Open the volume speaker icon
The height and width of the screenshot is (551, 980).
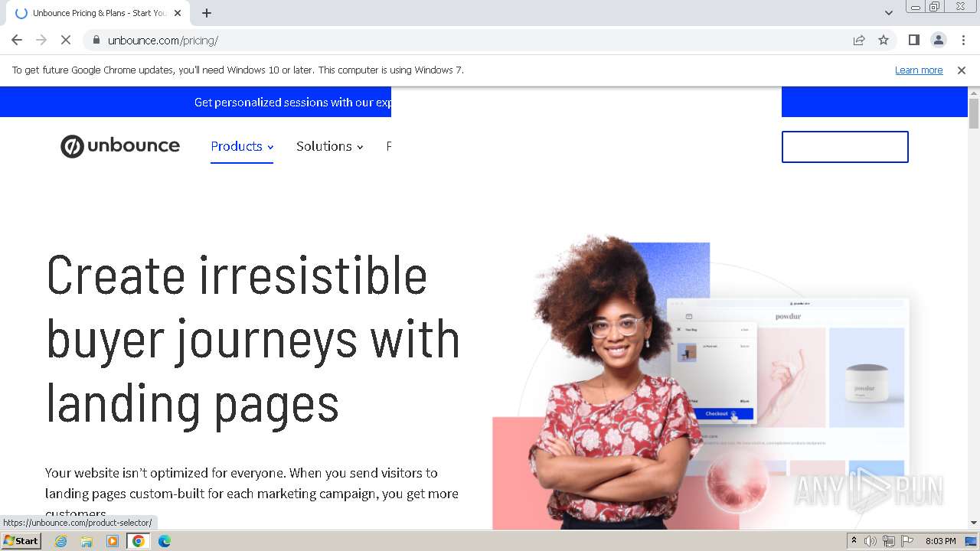pos(871,541)
